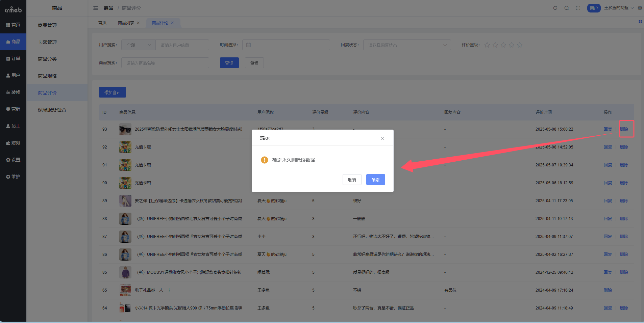Go to 订单 in the left sidebar

pyautogui.click(x=13, y=59)
